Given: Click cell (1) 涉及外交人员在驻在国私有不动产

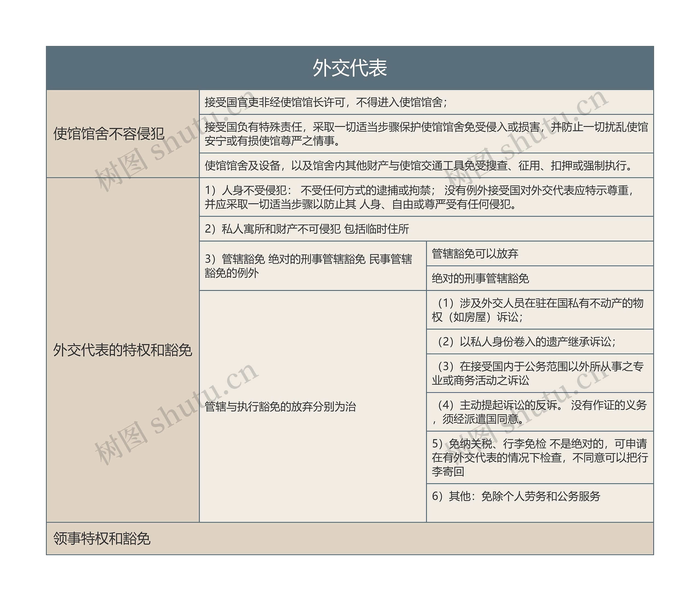Looking at the screenshot, I should tap(540, 310).
